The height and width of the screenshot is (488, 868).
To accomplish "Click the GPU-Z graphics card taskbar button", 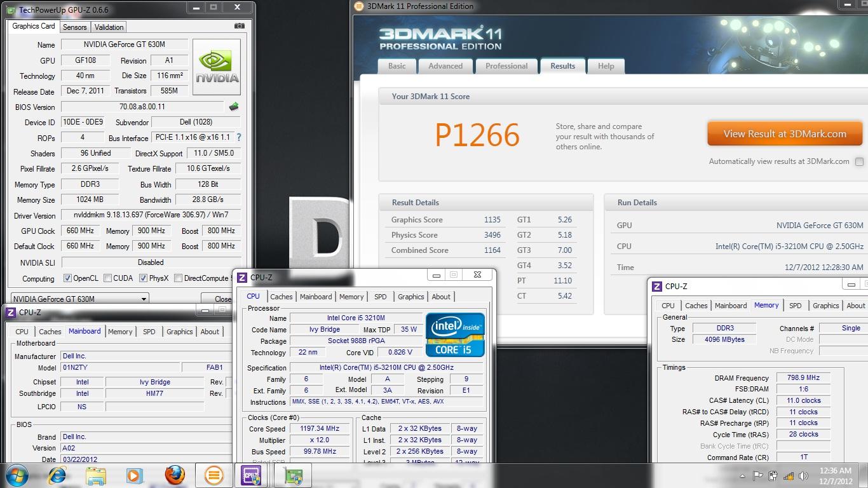I will pyautogui.click(x=293, y=475).
